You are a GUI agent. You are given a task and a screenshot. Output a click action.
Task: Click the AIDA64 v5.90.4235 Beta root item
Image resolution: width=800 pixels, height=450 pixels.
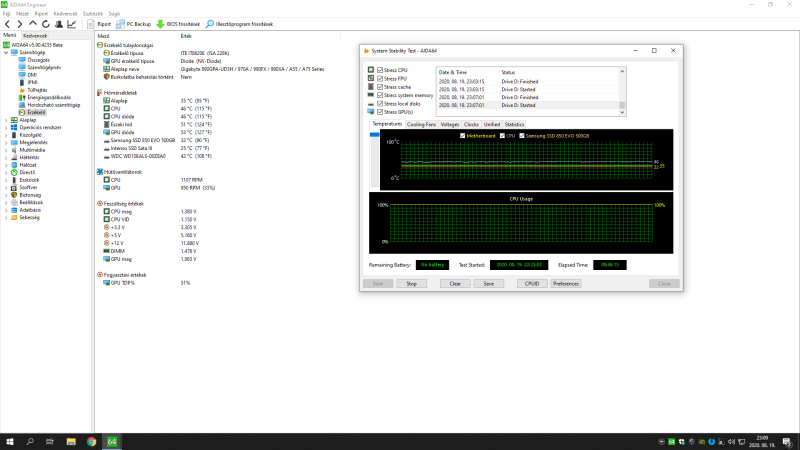pyautogui.click(x=37, y=45)
